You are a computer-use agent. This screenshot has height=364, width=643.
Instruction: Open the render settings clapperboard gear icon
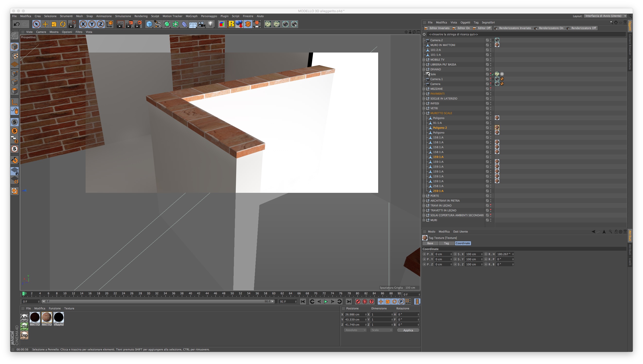tap(138, 24)
